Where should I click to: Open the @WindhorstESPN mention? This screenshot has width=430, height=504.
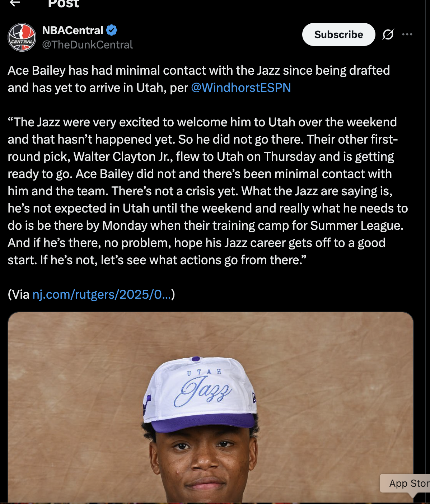tap(241, 88)
